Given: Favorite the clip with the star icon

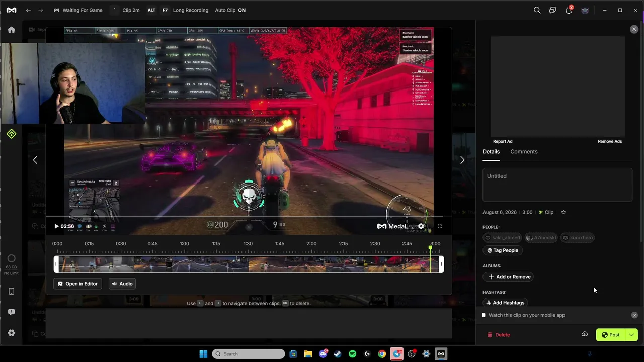Looking at the screenshot, I should pyautogui.click(x=563, y=212).
